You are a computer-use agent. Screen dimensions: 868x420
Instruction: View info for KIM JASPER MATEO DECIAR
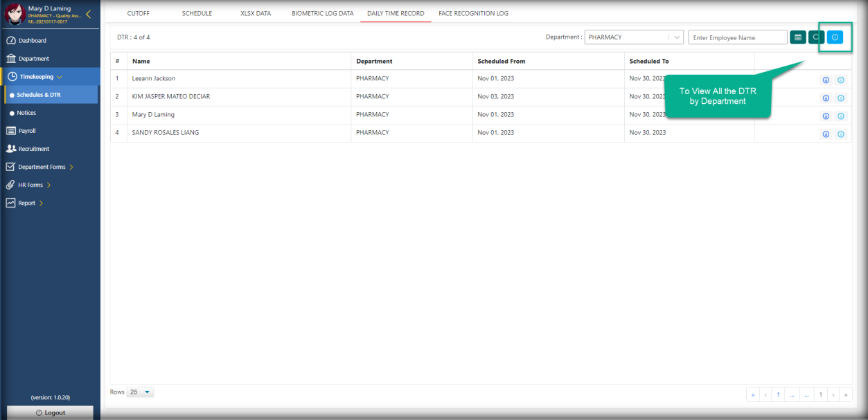click(x=841, y=98)
